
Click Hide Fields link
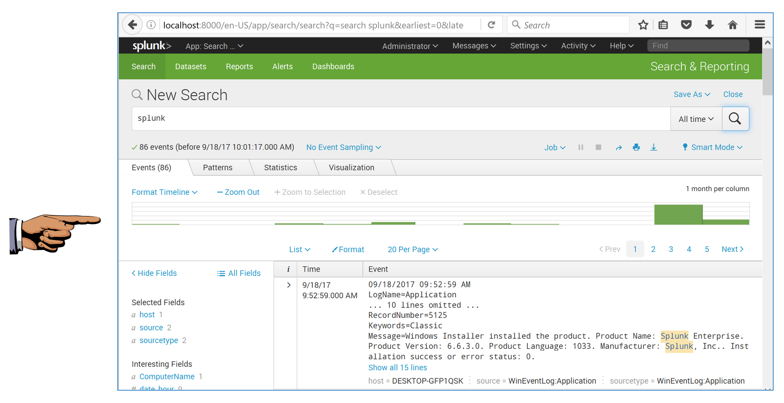[154, 274]
